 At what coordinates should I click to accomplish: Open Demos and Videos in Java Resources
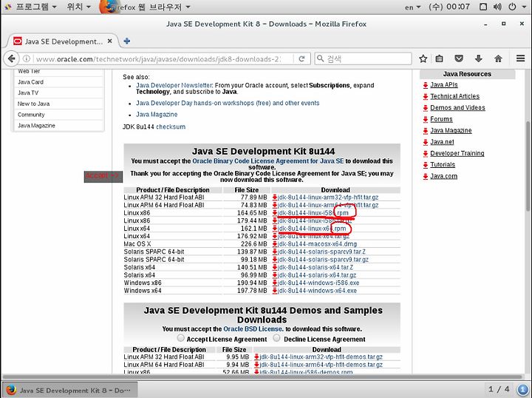click(457, 108)
